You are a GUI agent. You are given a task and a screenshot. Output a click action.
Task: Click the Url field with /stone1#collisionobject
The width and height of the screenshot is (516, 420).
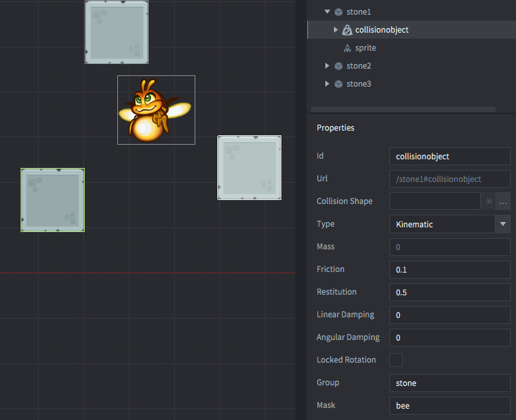tap(450, 179)
